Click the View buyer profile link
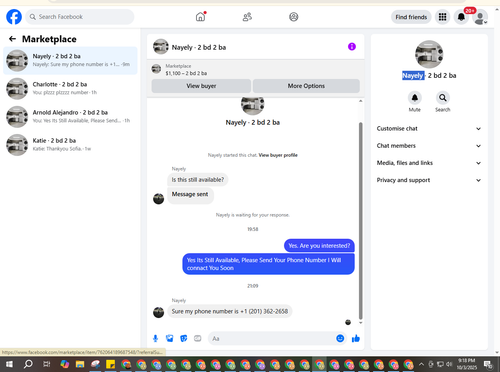 click(x=278, y=155)
